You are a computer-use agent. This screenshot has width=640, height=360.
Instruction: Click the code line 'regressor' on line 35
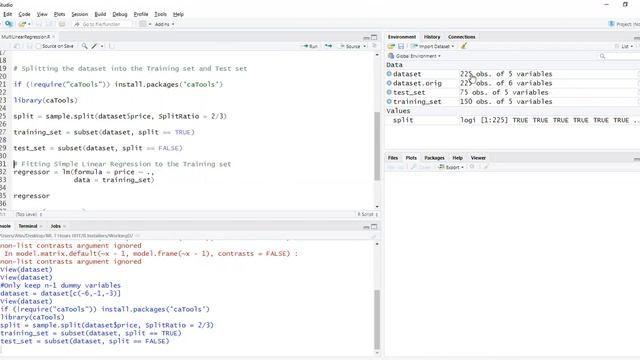pos(31,196)
